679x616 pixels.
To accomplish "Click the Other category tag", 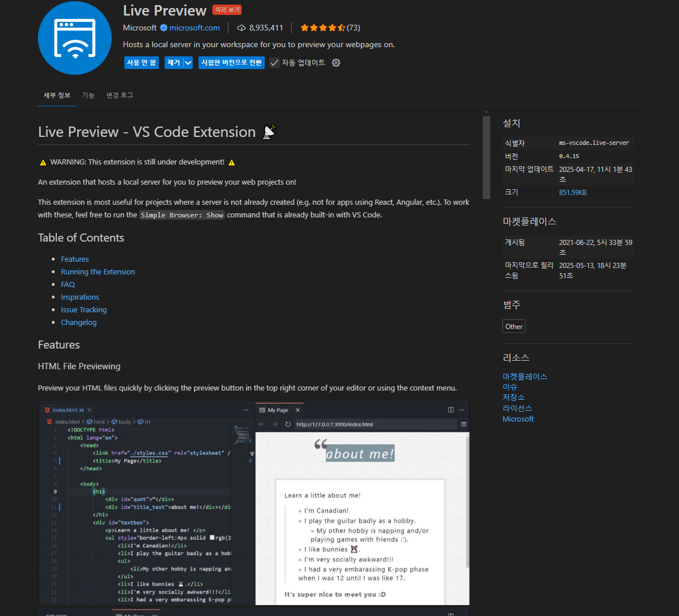I will click(x=514, y=326).
